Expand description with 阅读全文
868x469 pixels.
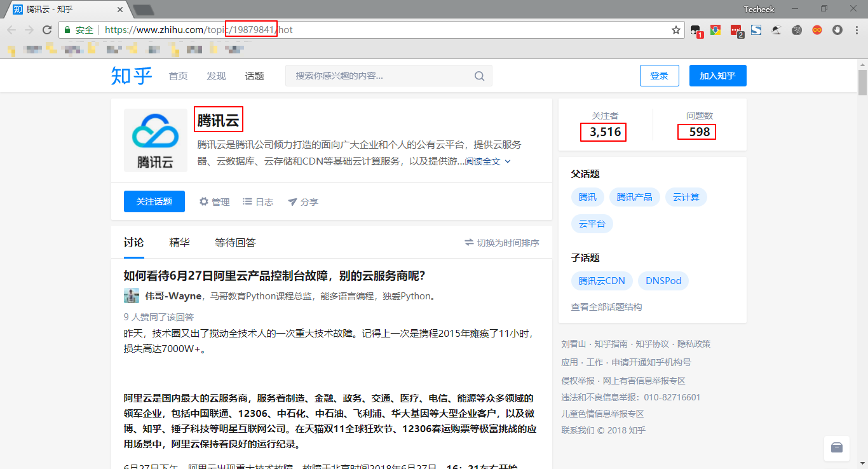tap(487, 161)
